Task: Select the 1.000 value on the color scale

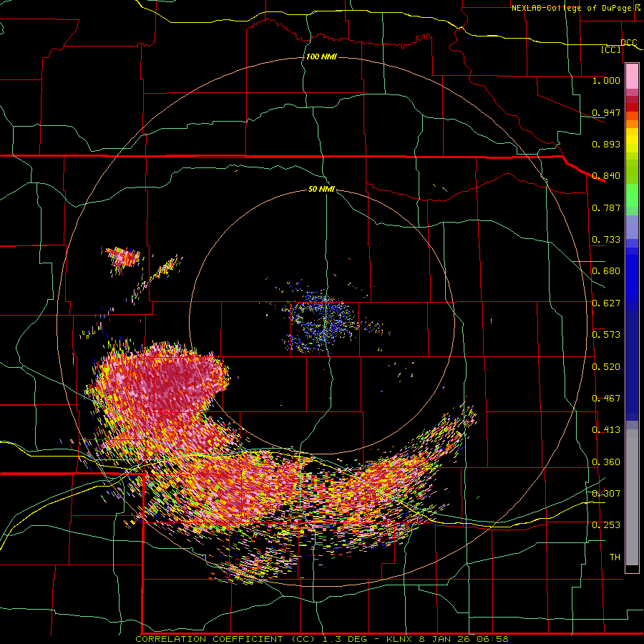Action: coord(606,80)
